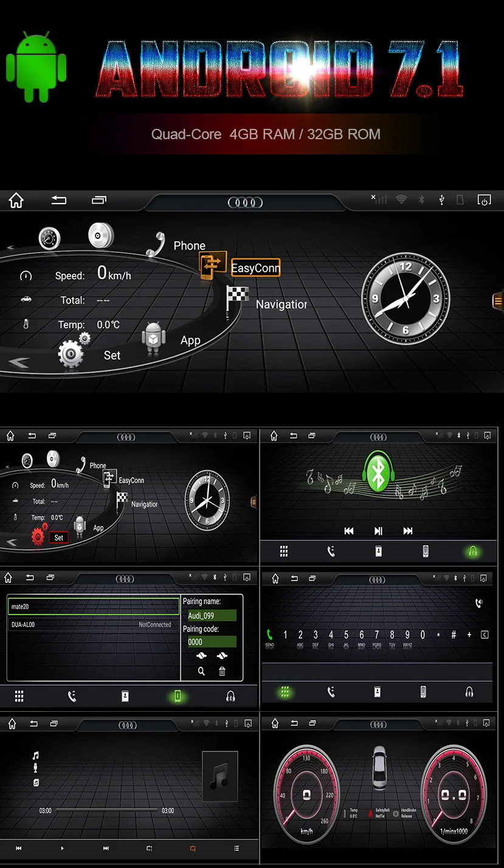Open the highlighted EasyConn item on the large top screen
The height and width of the screenshot is (868, 504).
[x=255, y=267]
